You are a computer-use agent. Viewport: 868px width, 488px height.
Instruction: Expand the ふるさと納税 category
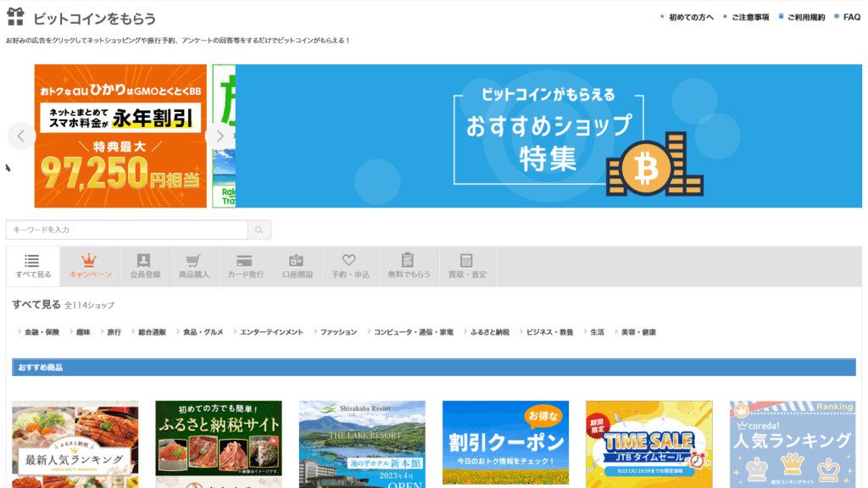[x=490, y=332]
